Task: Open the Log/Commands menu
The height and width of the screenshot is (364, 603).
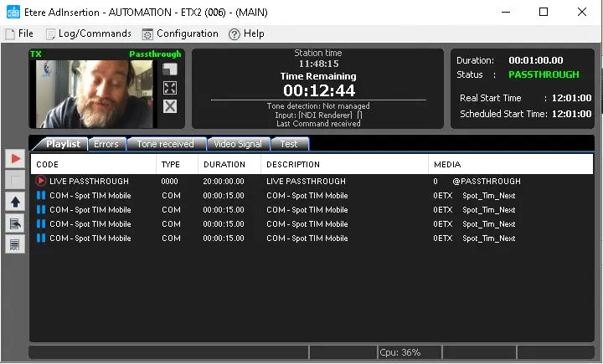Action: pyautogui.click(x=89, y=33)
